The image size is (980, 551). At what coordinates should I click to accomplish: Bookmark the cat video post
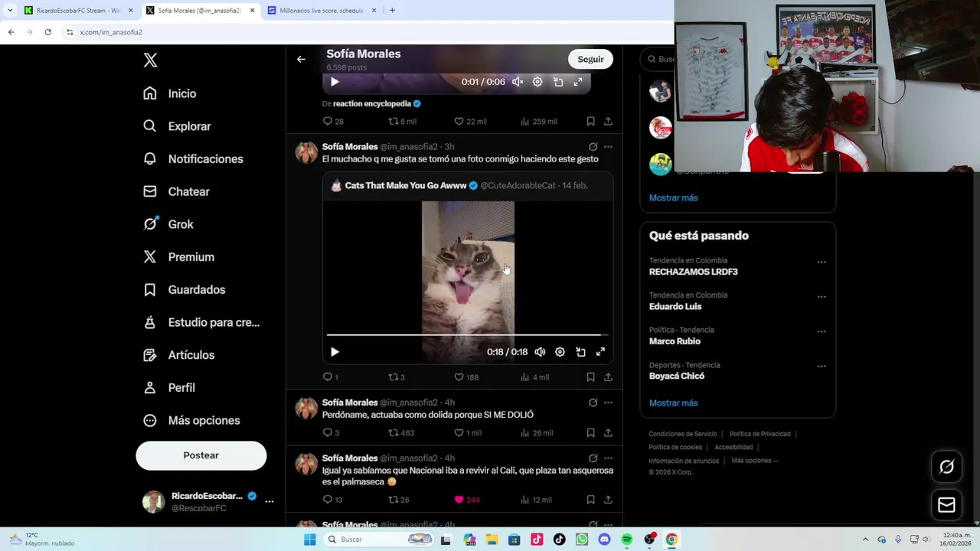(x=590, y=377)
